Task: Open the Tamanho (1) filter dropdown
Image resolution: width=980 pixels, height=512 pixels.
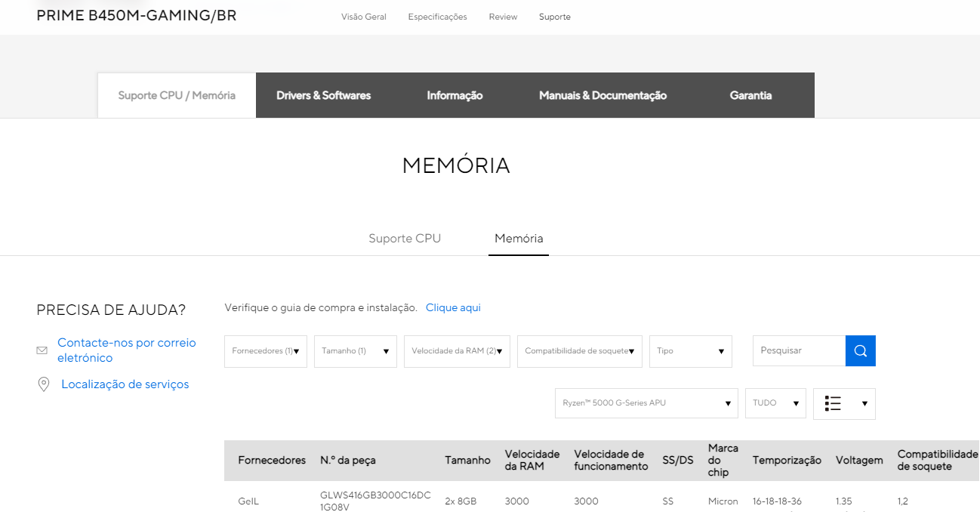Action: coord(356,351)
